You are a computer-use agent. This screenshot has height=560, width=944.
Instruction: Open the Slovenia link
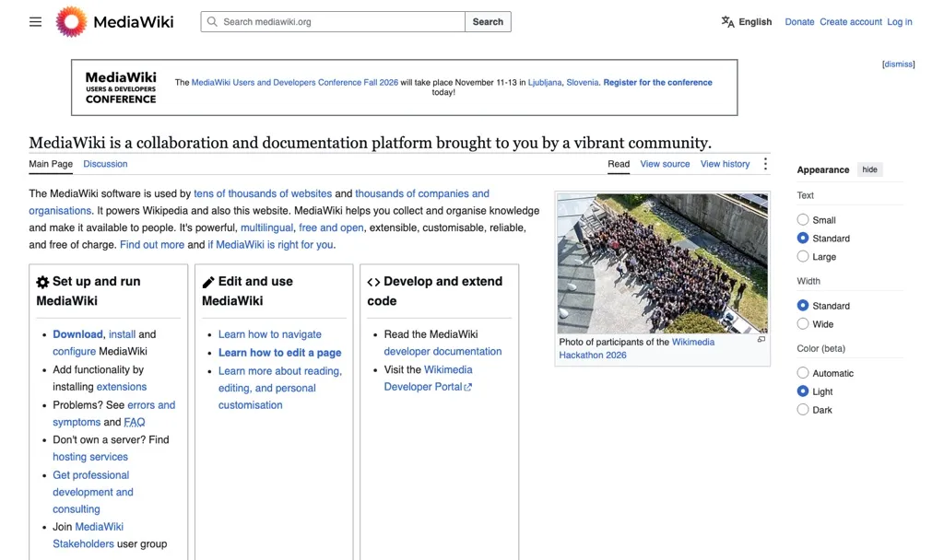point(583,82)
